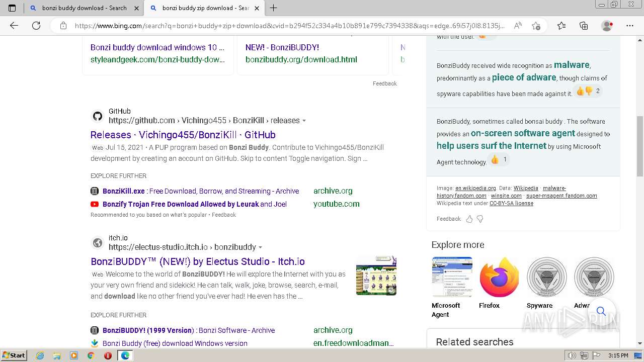This screenshot has width=644, height=362.
Task: Click thumbs up reaction with count 1
Action: click(x=499, y=160)
